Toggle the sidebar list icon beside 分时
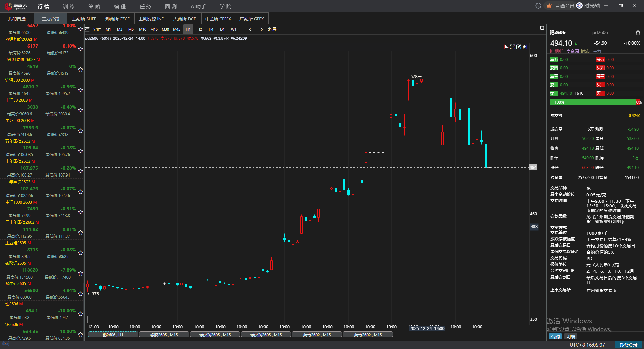The height and width of the screenshot is (349, 644). 87,29
